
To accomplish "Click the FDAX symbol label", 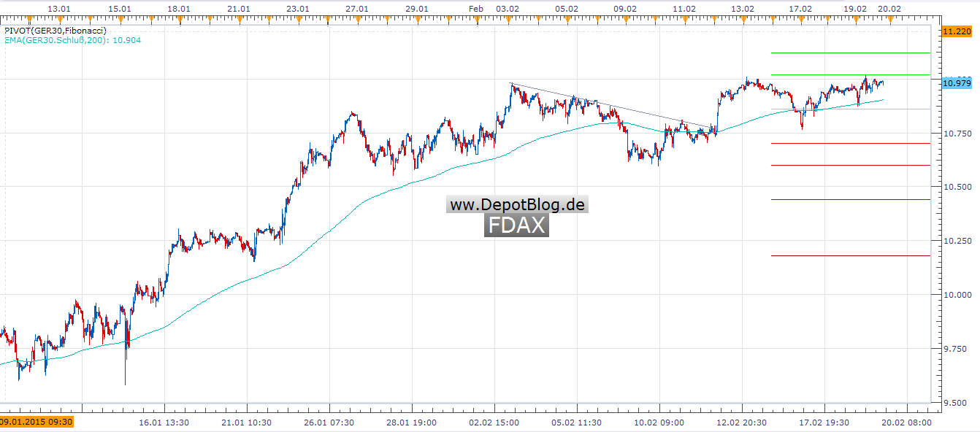I will [x=516, y=225].
